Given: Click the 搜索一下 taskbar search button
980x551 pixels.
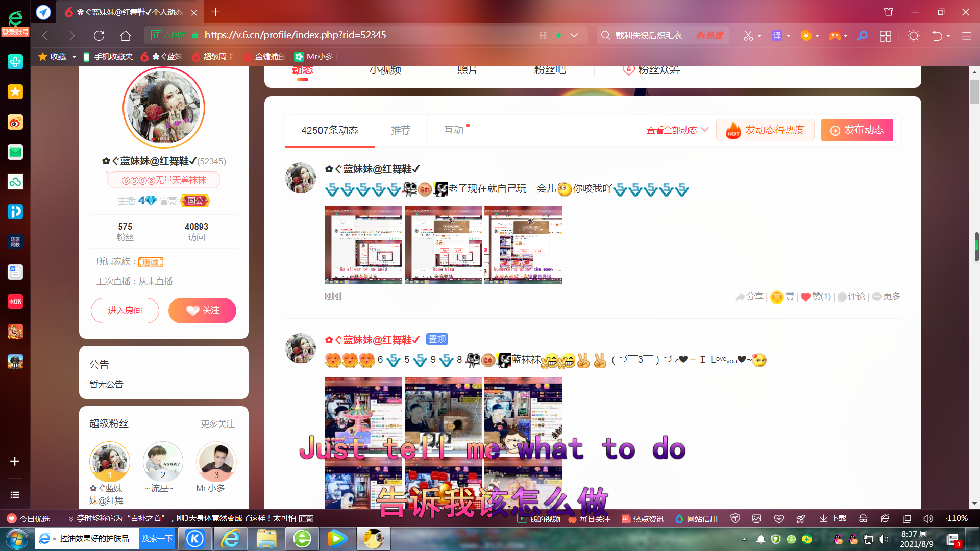Looking at the screenshot, I should pos(157,539).
